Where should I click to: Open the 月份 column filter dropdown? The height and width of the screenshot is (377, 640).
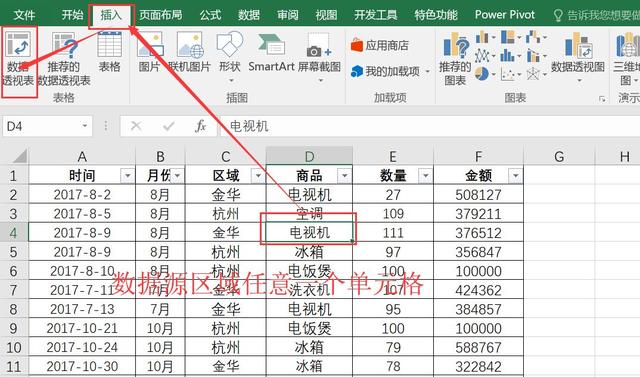pos(178,176)
